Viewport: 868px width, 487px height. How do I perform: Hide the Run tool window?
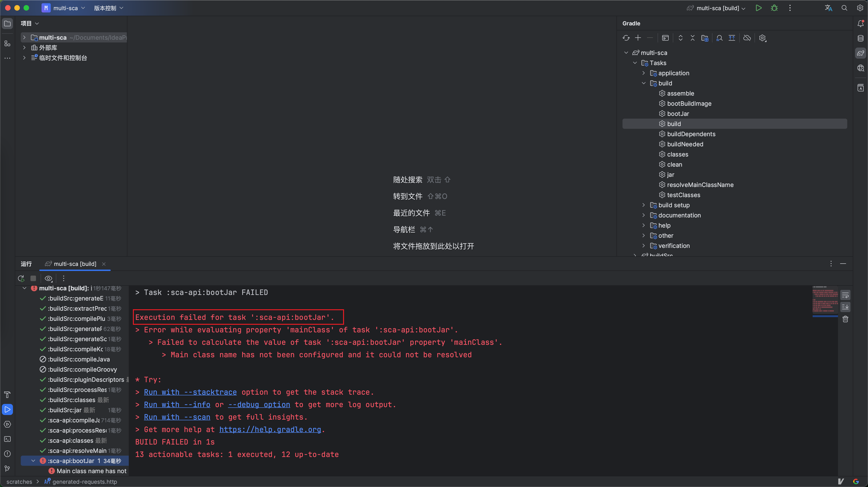pyautogui.click(x=843, y=264)
